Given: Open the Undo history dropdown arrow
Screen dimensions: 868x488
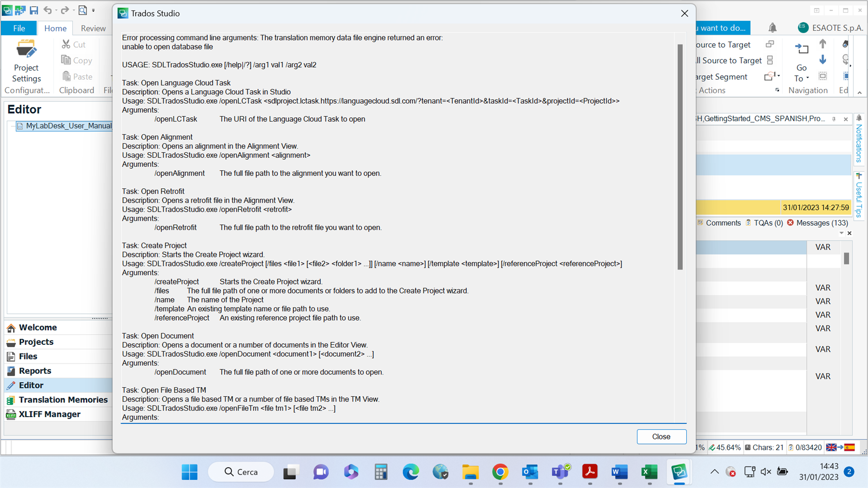Looking at the screenshot, I should (x=55, y=10).
